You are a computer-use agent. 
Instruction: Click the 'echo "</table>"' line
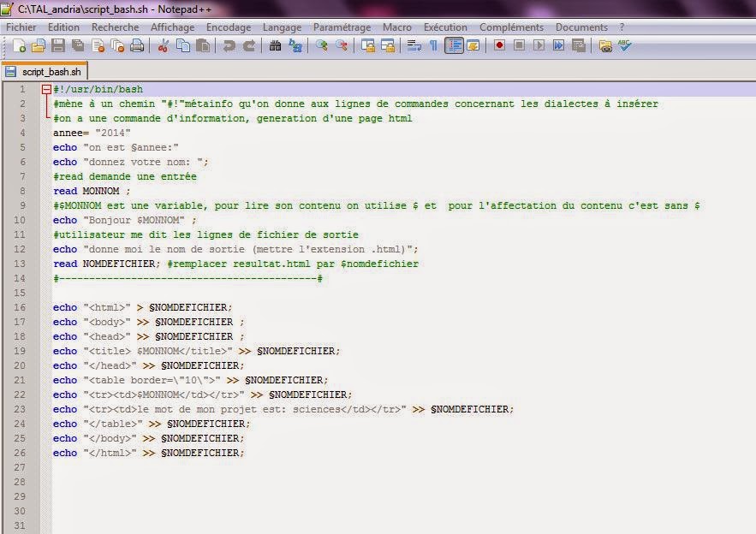tap(152, 424)
